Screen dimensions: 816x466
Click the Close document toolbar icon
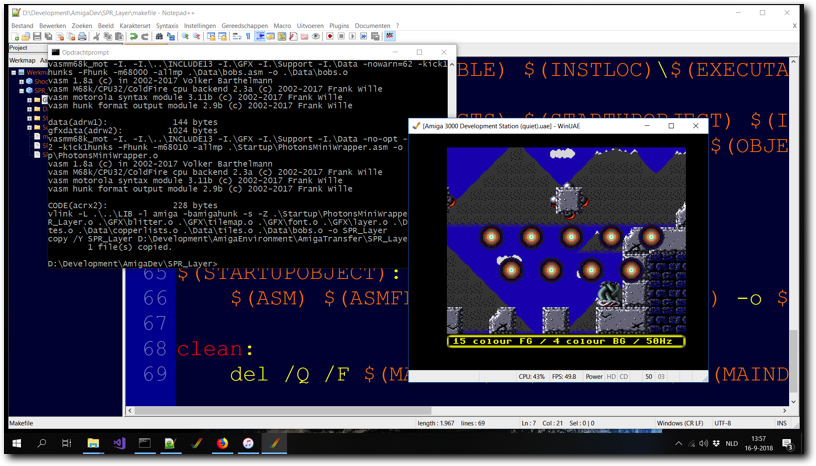[60, 36]
